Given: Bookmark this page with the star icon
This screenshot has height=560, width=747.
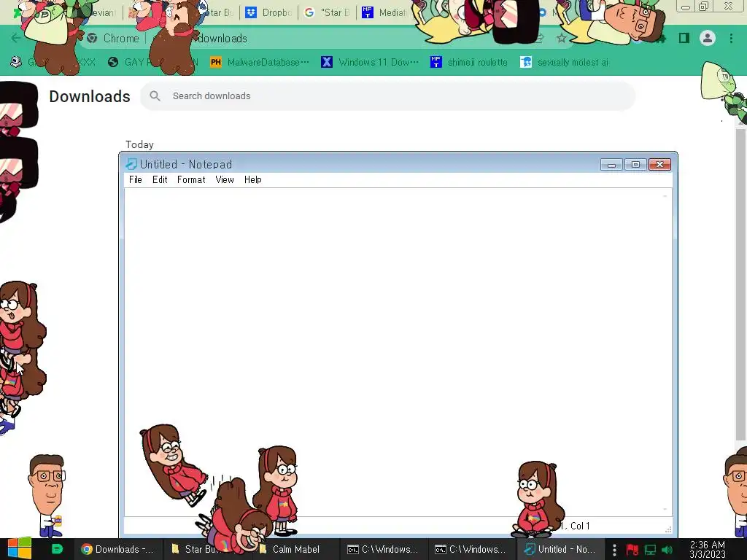Looking at the screenshot, I should (562, 38).
